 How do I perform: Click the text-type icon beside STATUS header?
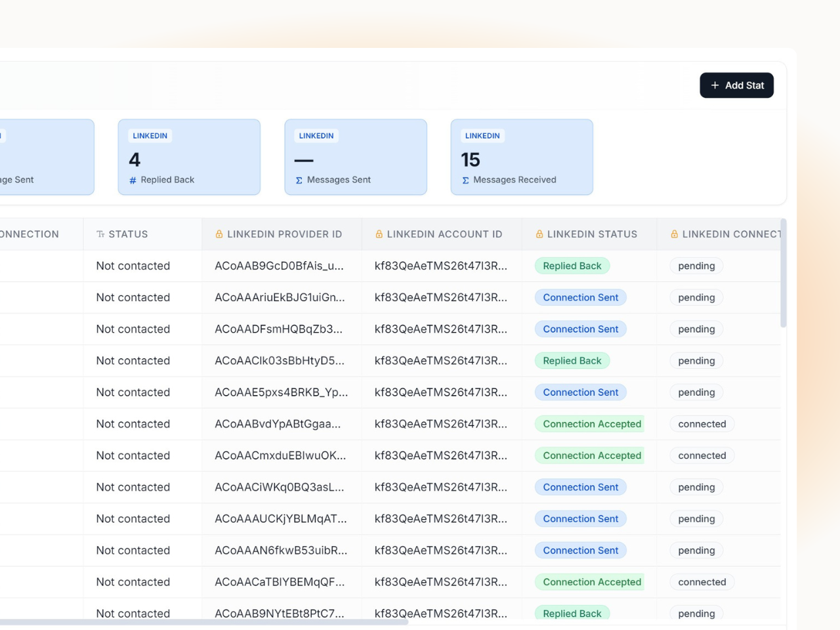pos(100,234)
